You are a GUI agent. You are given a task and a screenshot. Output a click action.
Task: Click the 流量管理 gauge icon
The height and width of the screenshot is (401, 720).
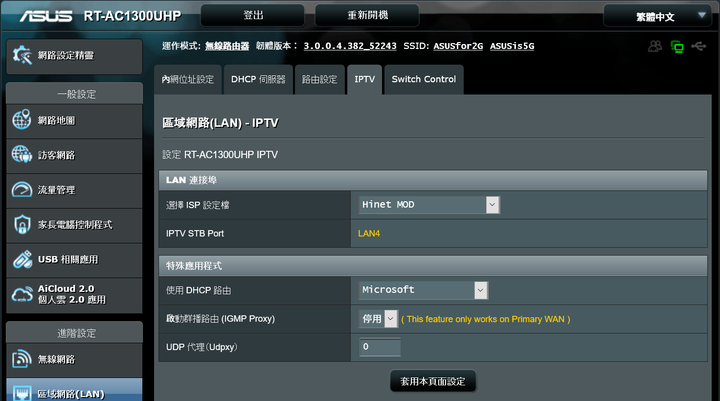click(22, 189)
